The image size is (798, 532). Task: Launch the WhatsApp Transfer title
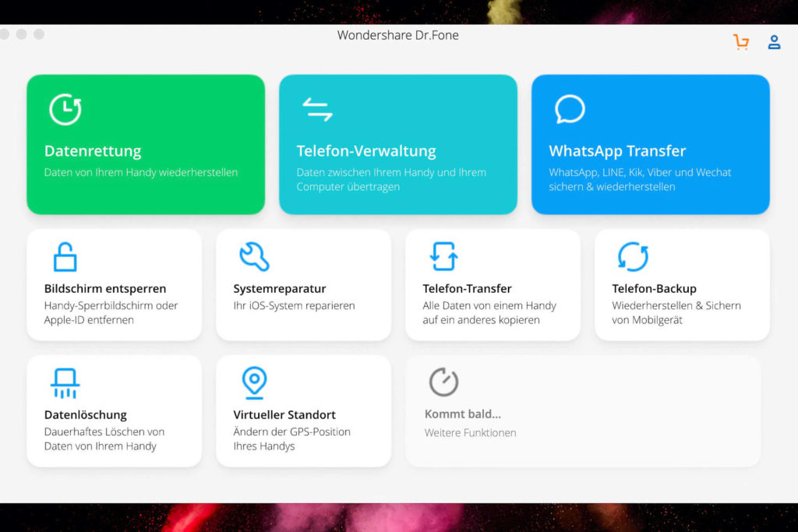coord(617,151)
